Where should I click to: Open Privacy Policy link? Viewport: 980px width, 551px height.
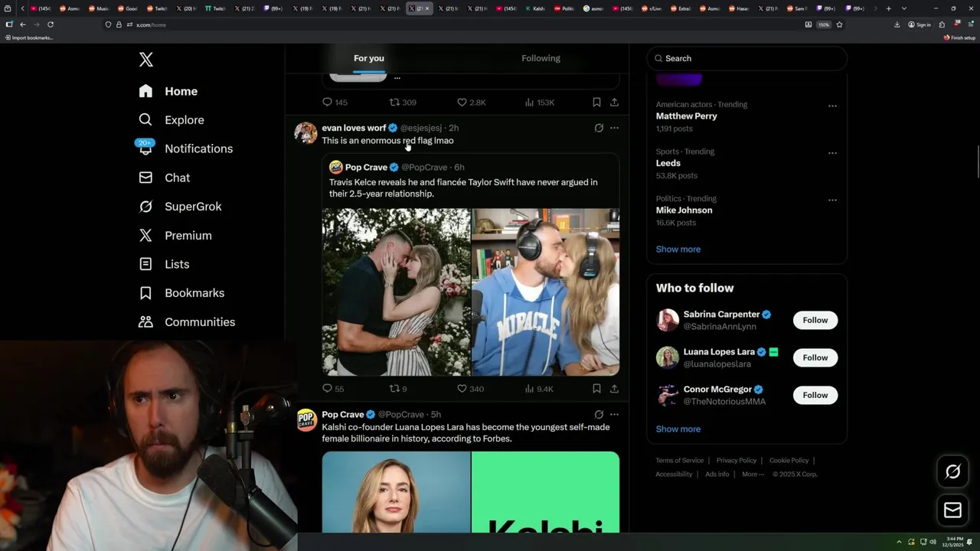pyautogui.click(x=737, y=461)
